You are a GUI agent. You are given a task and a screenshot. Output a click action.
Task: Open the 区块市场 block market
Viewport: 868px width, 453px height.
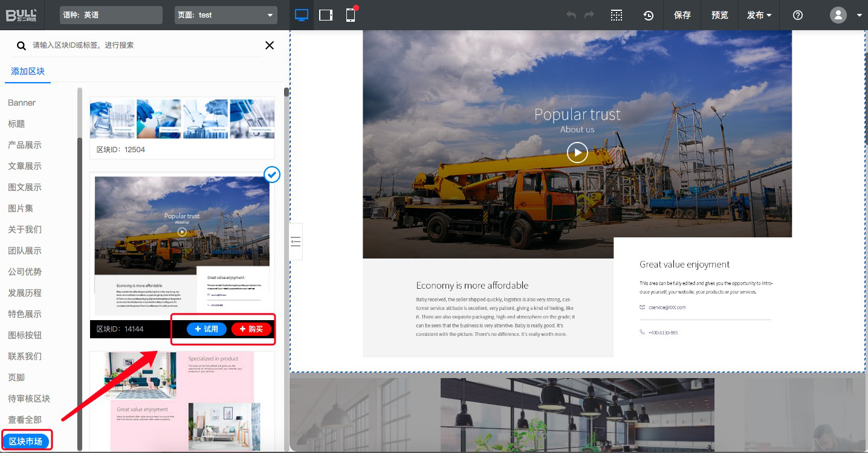point(26,442)
